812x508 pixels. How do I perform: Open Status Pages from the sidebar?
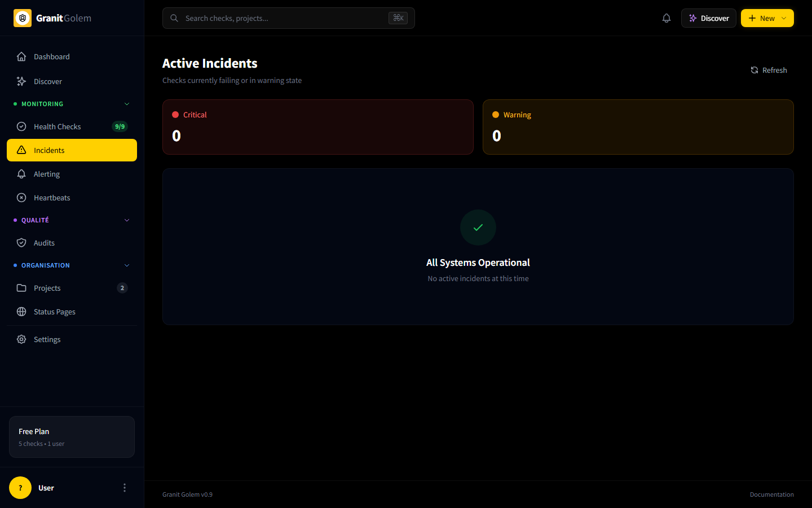tap(72, 312)
